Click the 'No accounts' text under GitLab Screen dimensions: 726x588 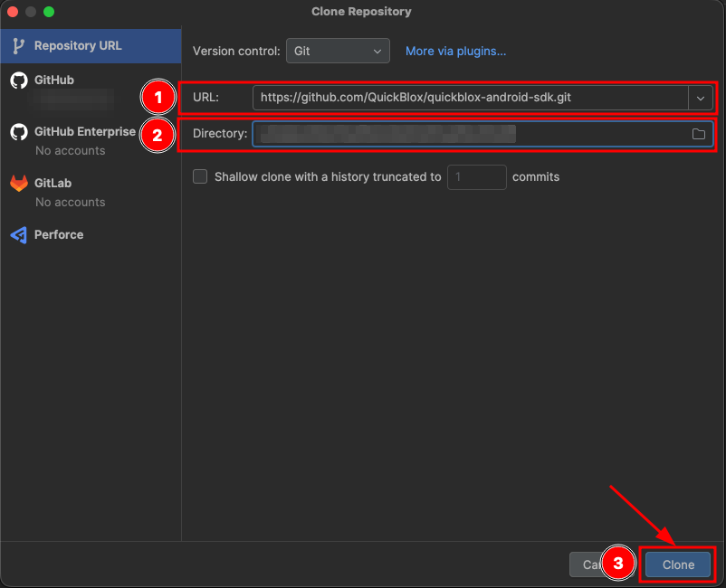tap(71, 202)
